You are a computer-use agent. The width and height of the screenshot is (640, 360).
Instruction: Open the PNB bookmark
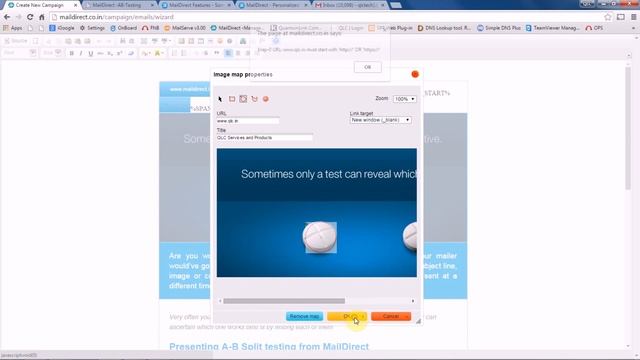[x=151, y=28]
